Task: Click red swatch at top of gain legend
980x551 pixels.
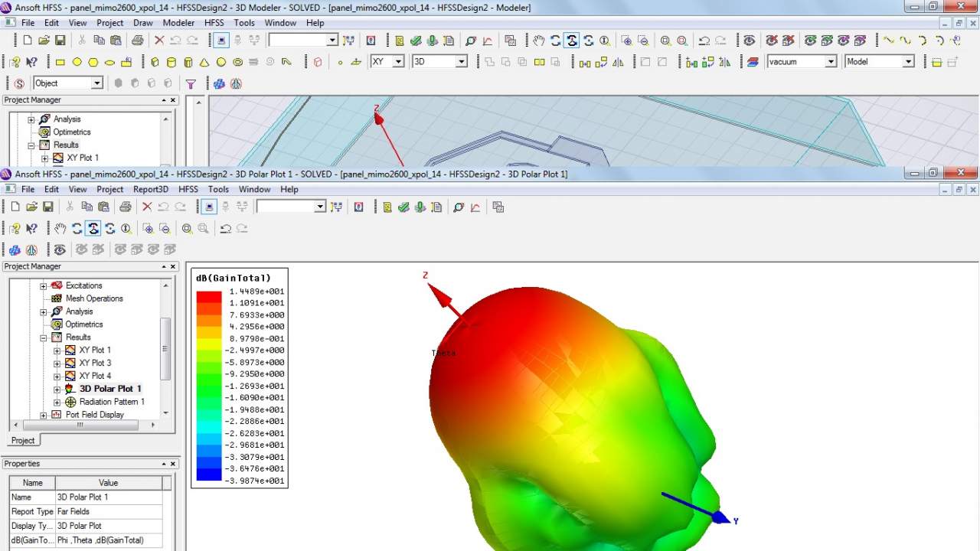Action: click(209, 297)
